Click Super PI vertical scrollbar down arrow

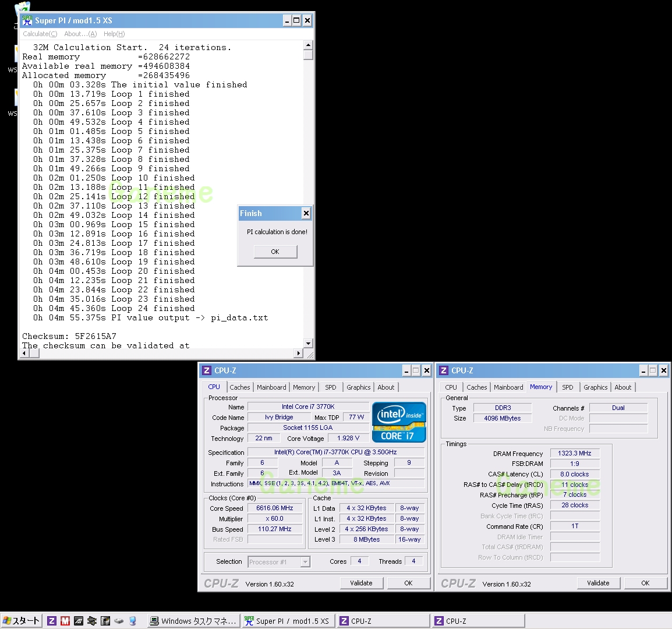307,343
